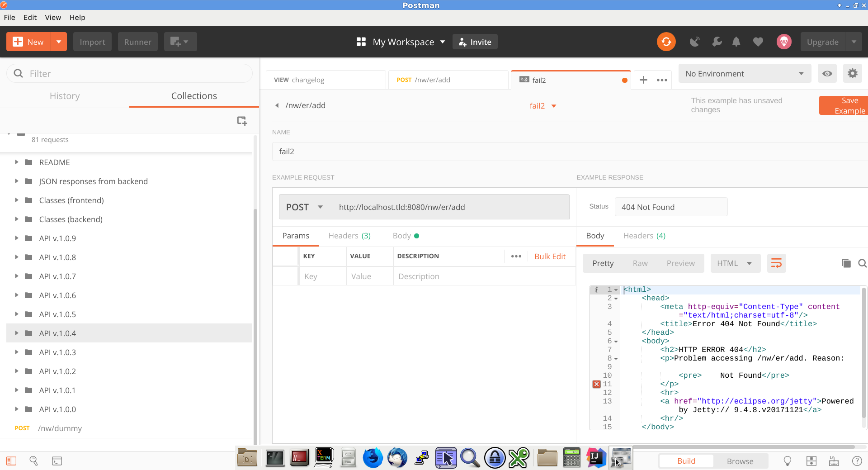Open the heart favorites icon
This screenshot has height=470, width=868.
point(758,42)
